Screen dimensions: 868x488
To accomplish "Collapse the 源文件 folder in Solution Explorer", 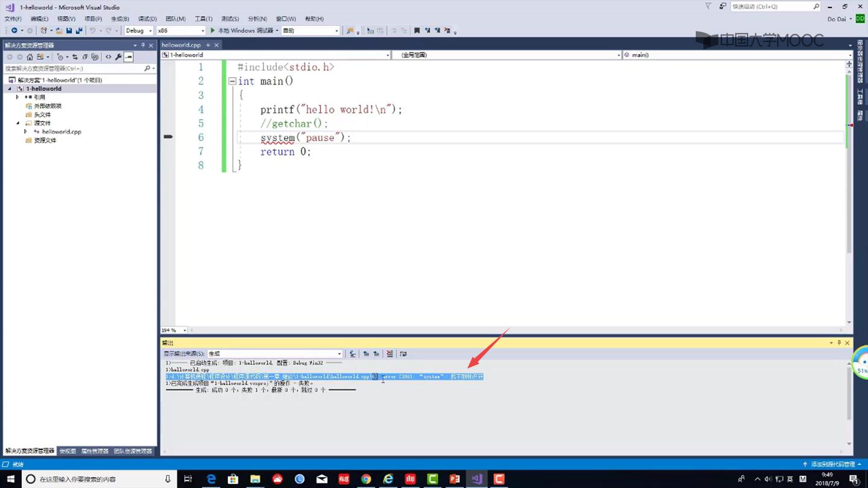I will tap(17, 123).
